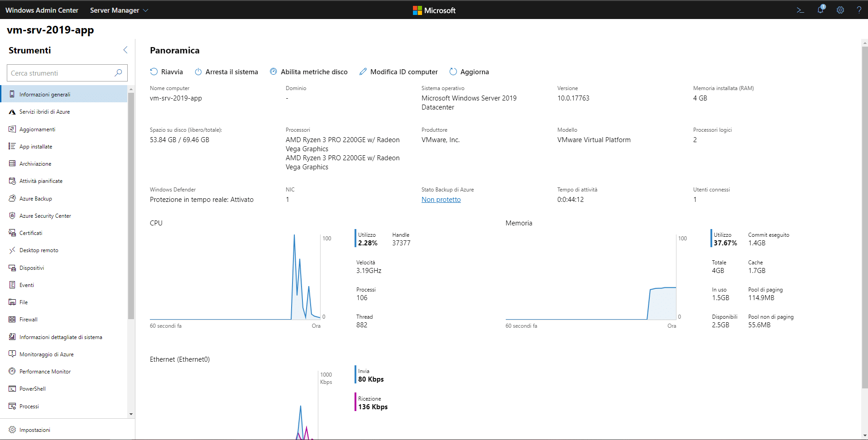Click the Servizi ibridi di Azure icon

12,112
